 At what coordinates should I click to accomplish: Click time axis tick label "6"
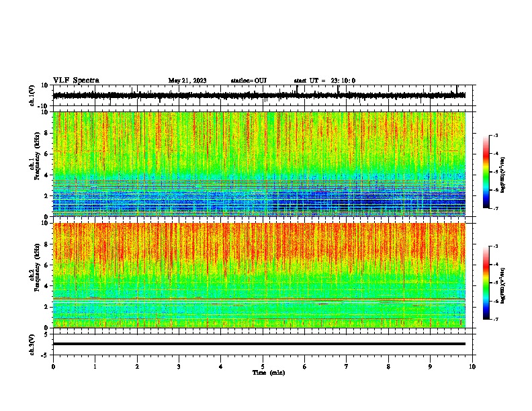(x=305, y=367)
